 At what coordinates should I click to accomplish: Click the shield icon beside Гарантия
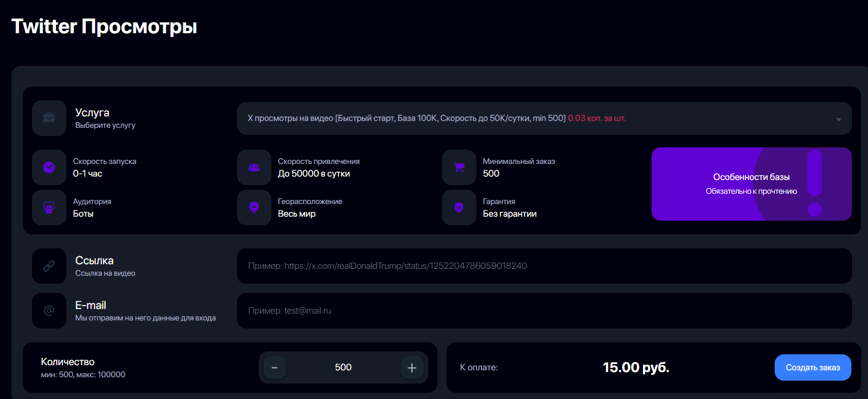tap(459, 208)
